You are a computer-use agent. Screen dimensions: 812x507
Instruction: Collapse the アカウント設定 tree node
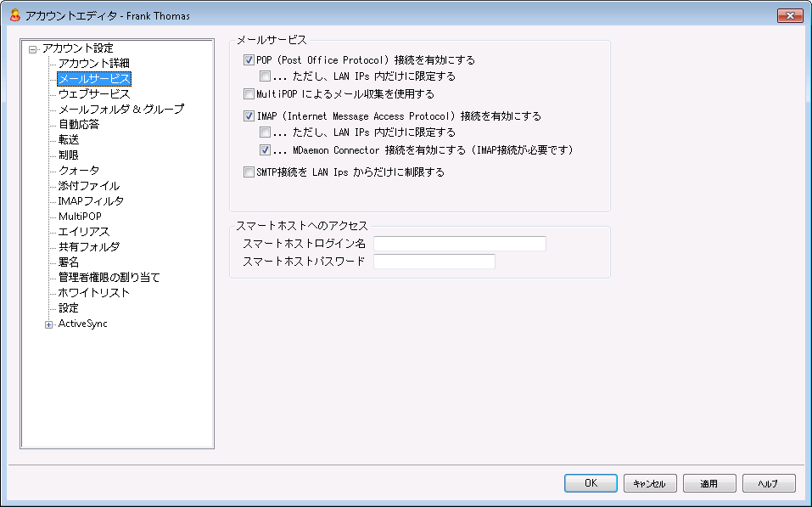[33, 49]
